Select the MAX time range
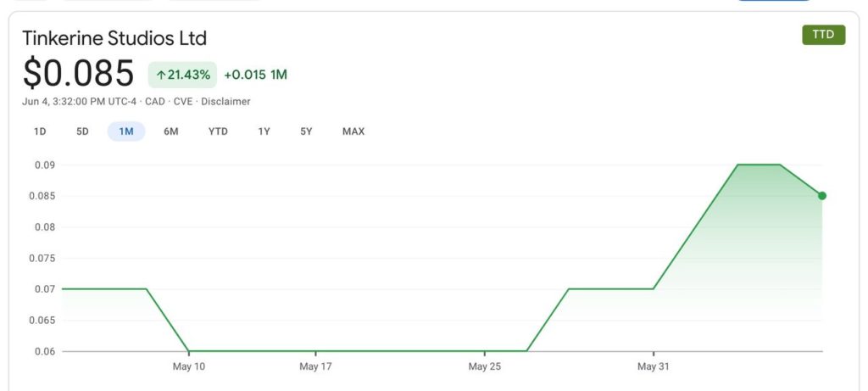Screen dimensions: 868x391 coord(353,131)
